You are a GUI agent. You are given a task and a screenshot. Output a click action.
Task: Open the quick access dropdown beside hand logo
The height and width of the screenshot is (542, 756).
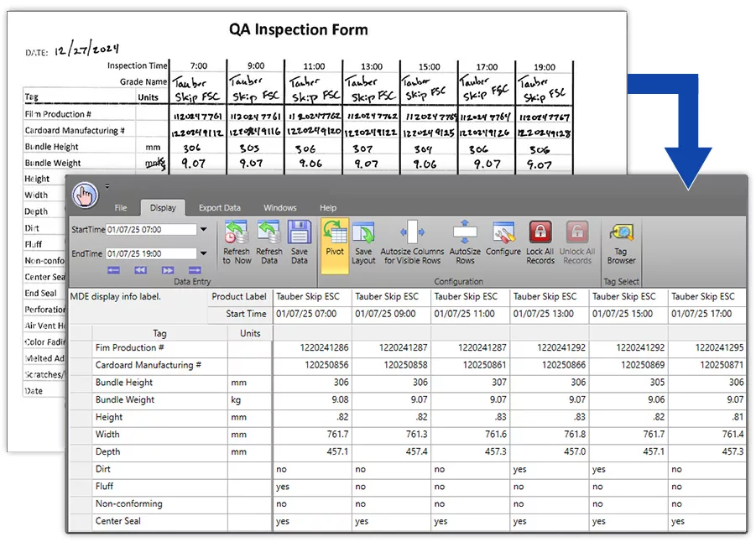pos(107,186)
